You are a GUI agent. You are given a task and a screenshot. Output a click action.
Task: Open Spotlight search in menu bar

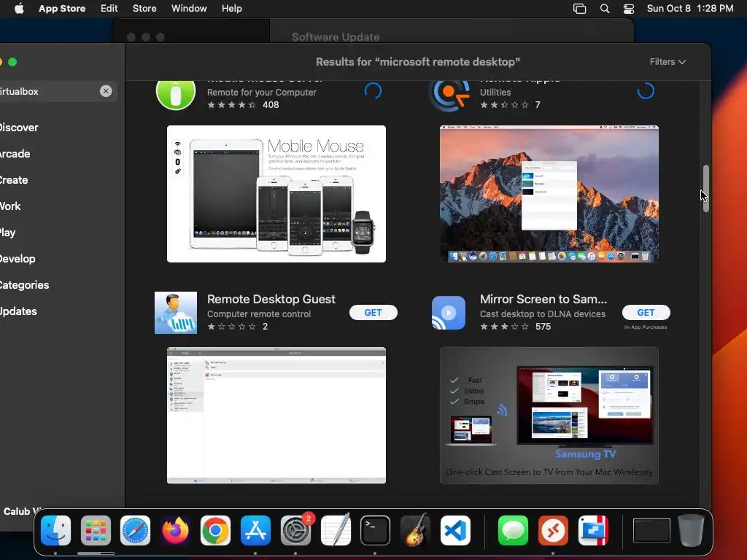click(x=605, y=9)
